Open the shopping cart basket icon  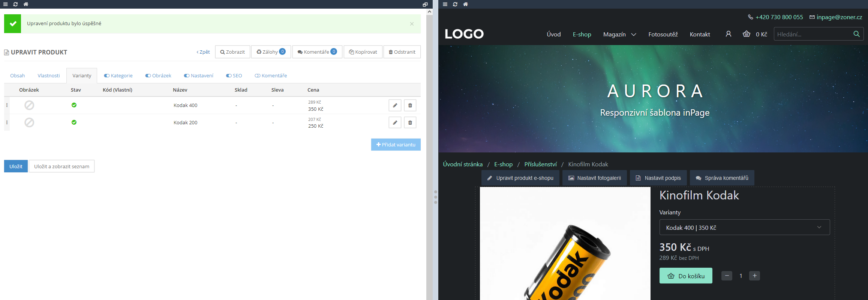(746, 34)
